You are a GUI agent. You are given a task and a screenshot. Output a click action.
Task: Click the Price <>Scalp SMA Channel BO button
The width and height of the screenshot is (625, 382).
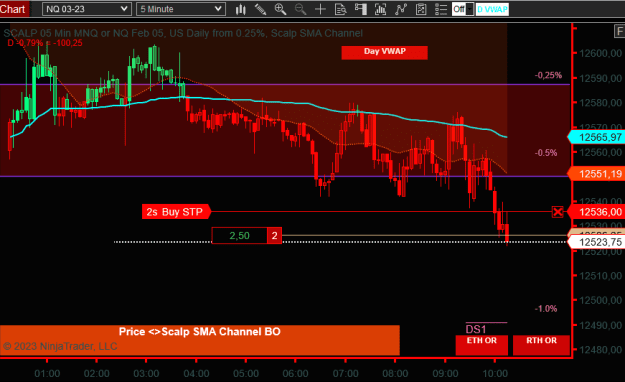coord(200,340)
